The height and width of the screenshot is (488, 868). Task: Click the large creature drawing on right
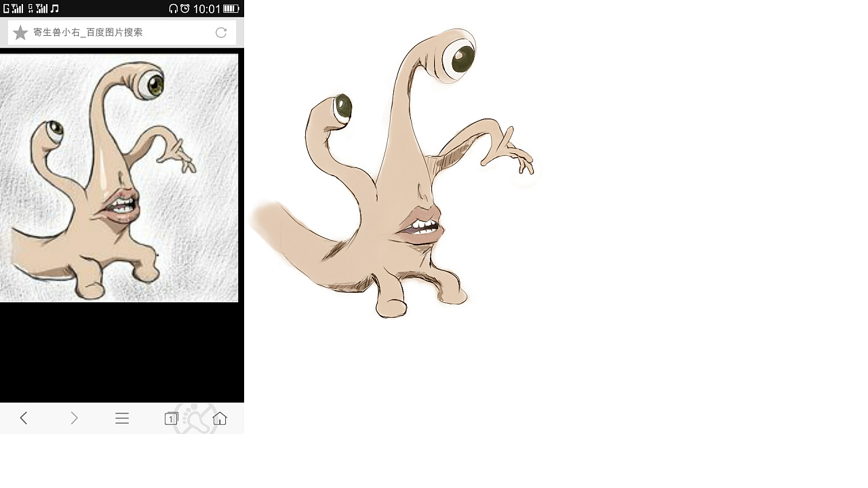tap(393, 174)
